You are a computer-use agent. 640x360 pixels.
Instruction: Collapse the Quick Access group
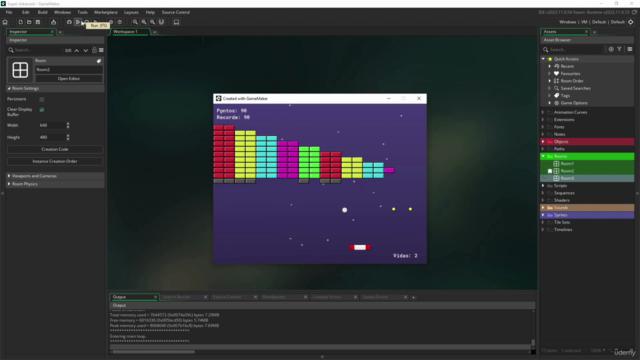(543, 59)
